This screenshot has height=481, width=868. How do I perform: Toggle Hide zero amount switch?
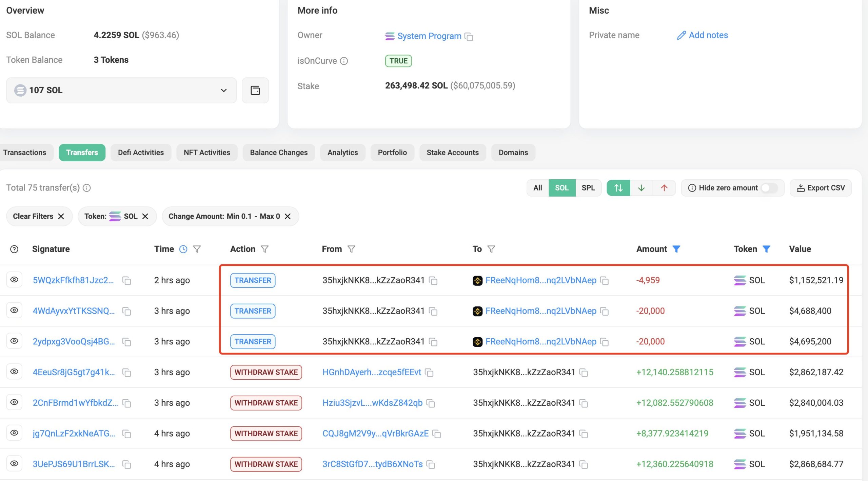(769, 188)
